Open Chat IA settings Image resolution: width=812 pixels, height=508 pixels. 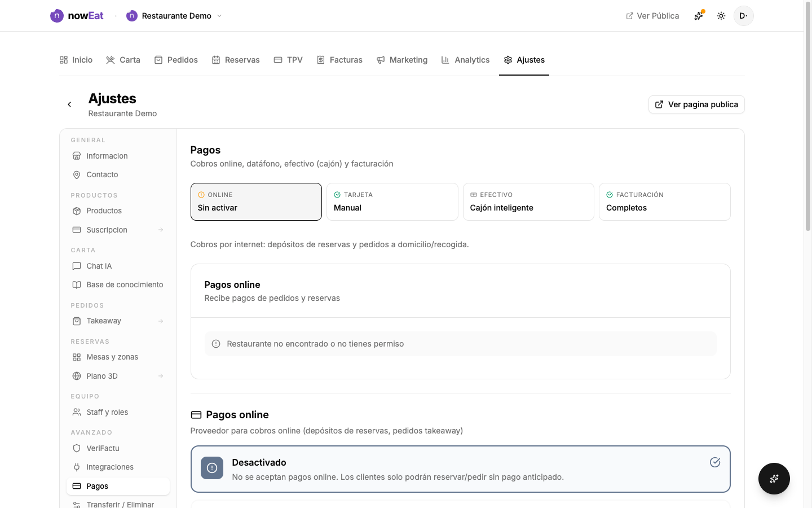(118, 266)
